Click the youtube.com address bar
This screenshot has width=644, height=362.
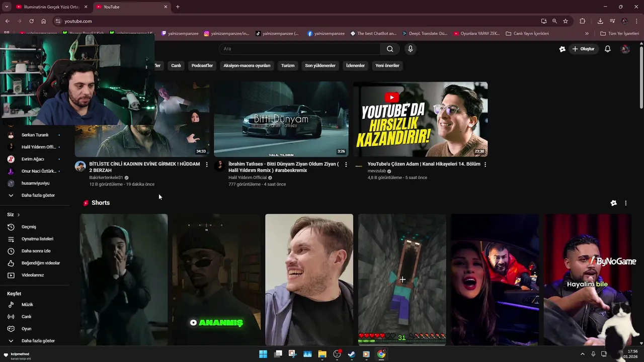pos(297,21)
